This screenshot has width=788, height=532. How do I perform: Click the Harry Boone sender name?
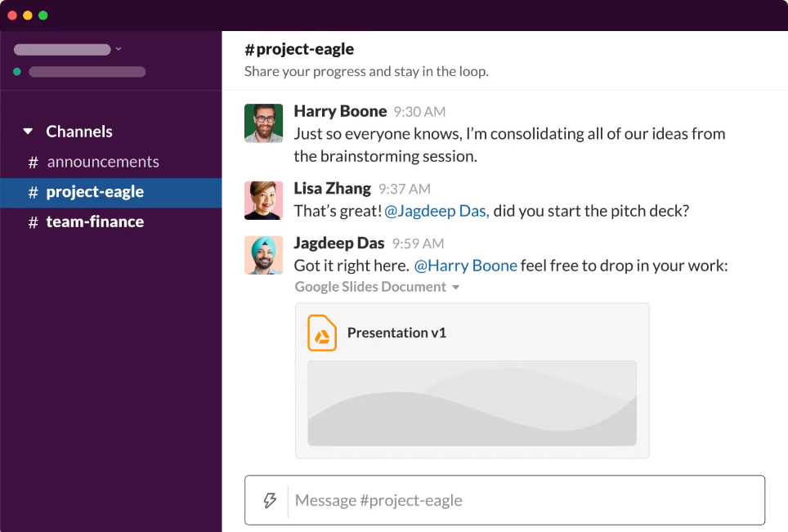(340, 111)
